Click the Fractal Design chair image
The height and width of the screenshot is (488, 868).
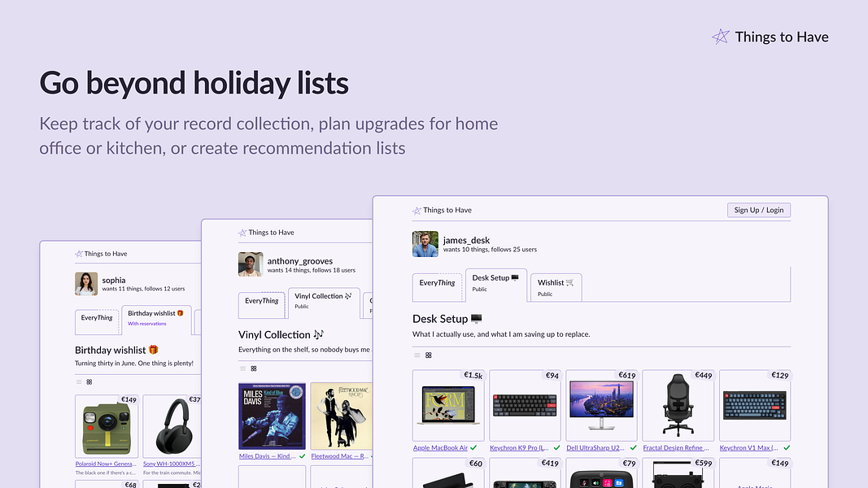coord(678,405)
